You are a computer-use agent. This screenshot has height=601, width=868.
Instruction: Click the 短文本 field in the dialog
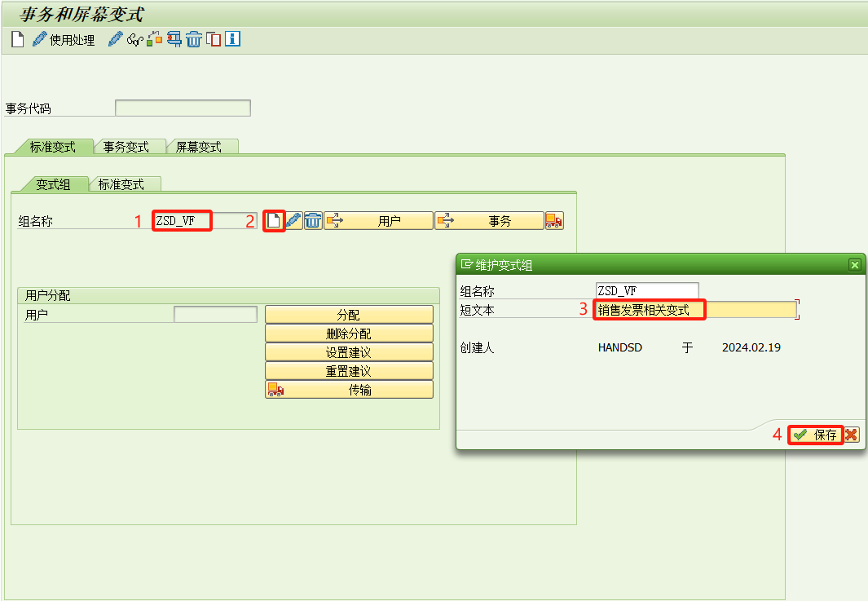696,310
